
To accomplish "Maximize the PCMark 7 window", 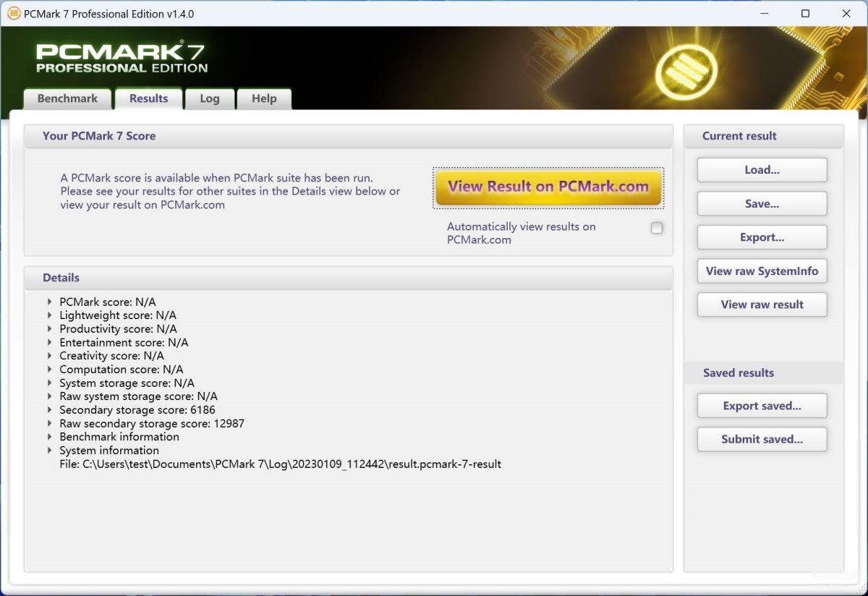I will 805,14.
